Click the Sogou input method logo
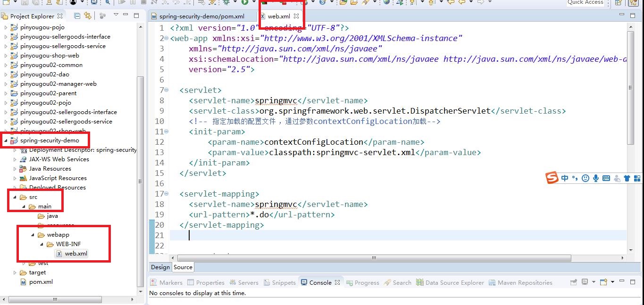This screenshot has width=644, height=305. click(x=552, y=178)
